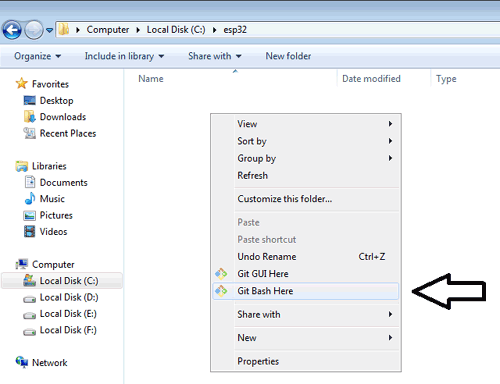This screenshot has width=500, height=384.
Task: Click the Music note icon
Action: (x=30, y=198)
